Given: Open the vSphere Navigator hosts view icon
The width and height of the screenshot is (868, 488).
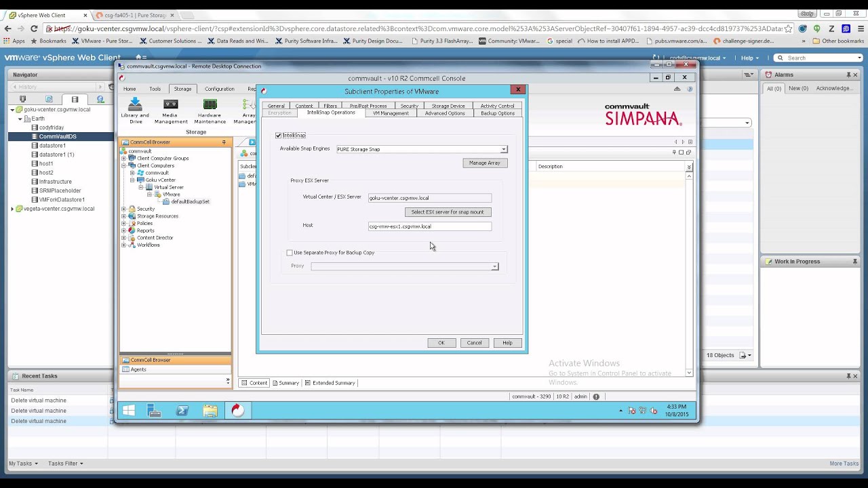Looking at the screenshot, I should (x=22, y=99).
